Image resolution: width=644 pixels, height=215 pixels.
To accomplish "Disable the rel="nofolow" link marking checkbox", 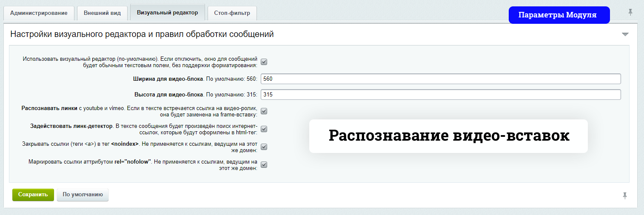I will point(264,165).
